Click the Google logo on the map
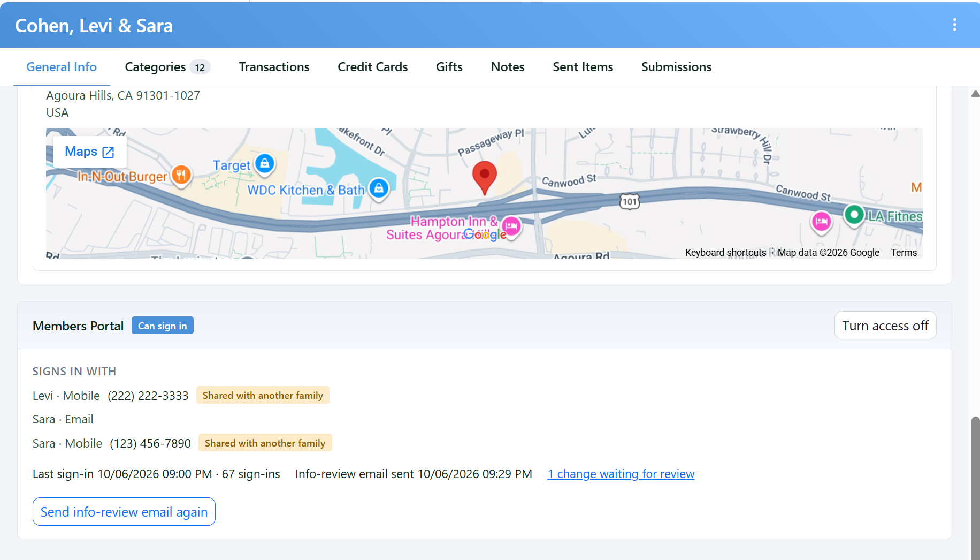Viewport: 980px width, 560px height. [485, 234]
